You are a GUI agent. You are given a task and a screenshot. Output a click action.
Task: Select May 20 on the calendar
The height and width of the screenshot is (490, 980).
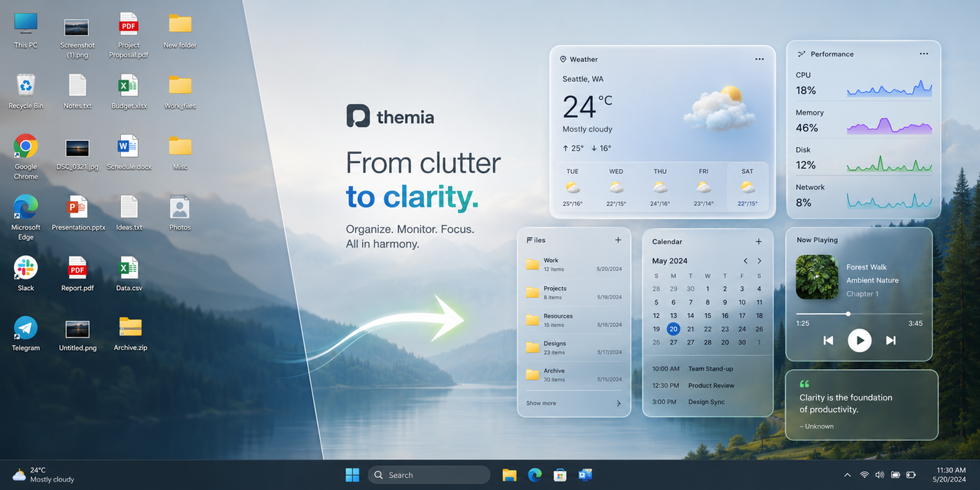673,329
